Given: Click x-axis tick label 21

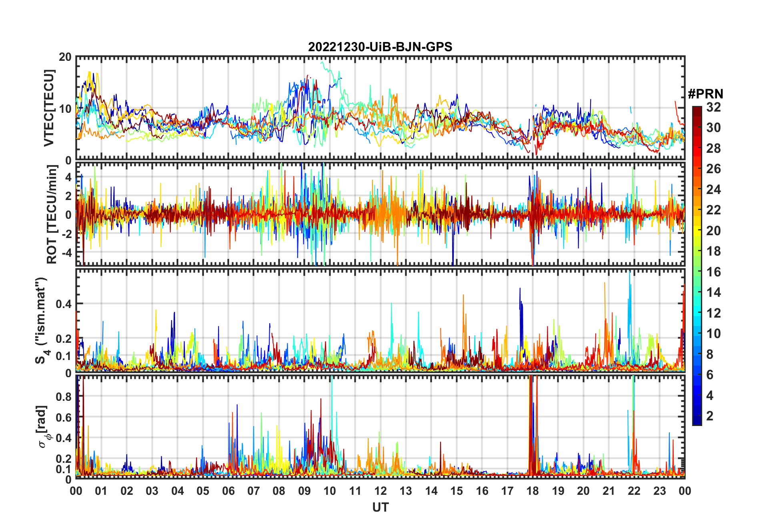Looking at the screenshot, I should (609, 491).
